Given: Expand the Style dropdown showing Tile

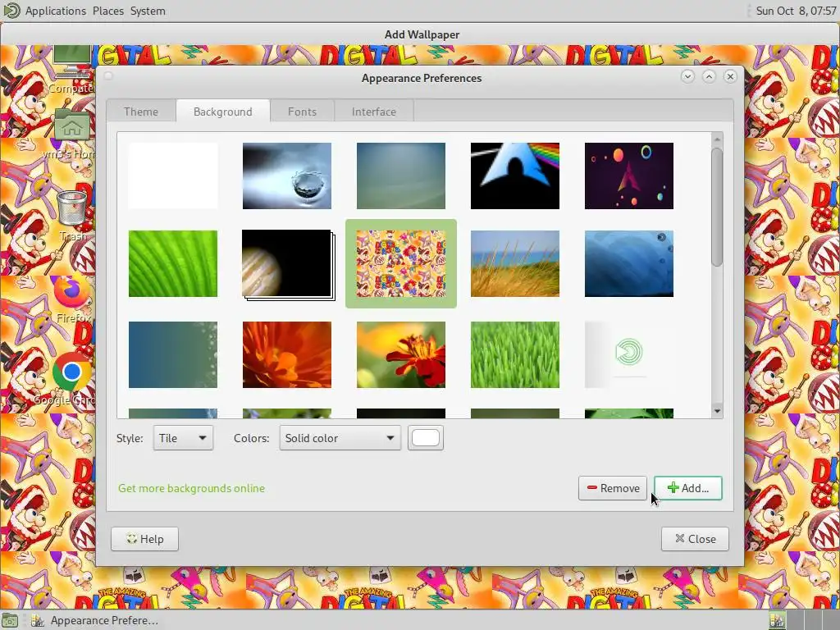Looking at the screenshot, I should (x=183, y=438).
